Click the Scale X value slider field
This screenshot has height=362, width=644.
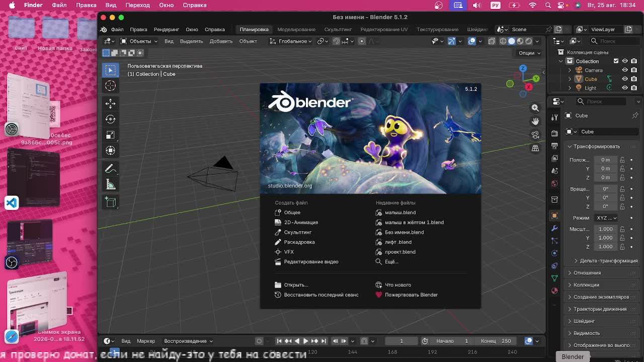[x=606, y=229]
